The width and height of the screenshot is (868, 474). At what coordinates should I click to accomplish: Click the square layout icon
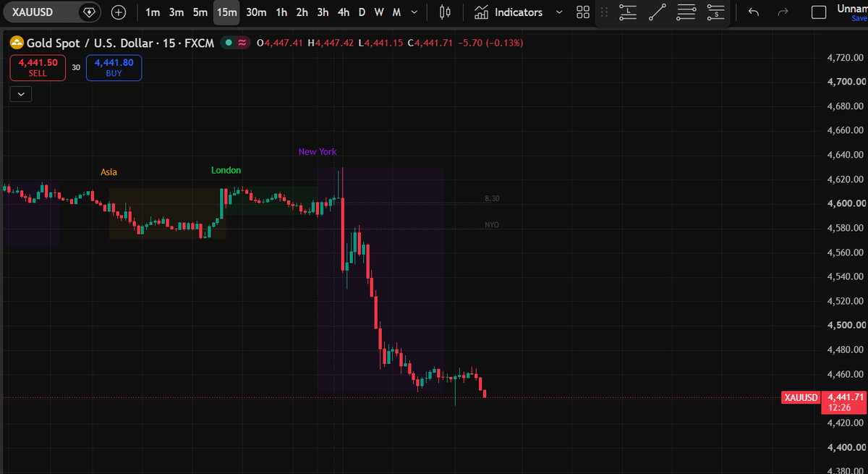tap(819, 12)
